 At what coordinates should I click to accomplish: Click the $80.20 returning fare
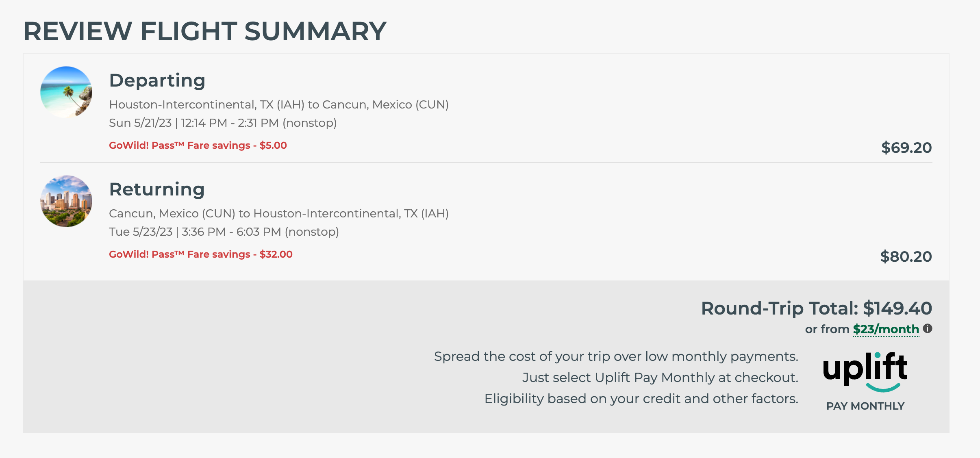click(906, 256)
